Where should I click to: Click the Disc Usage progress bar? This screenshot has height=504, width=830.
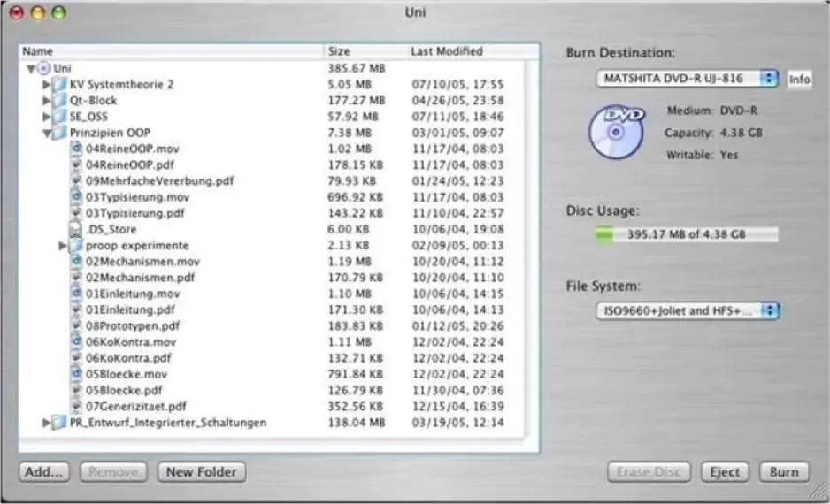click(687, 234)
